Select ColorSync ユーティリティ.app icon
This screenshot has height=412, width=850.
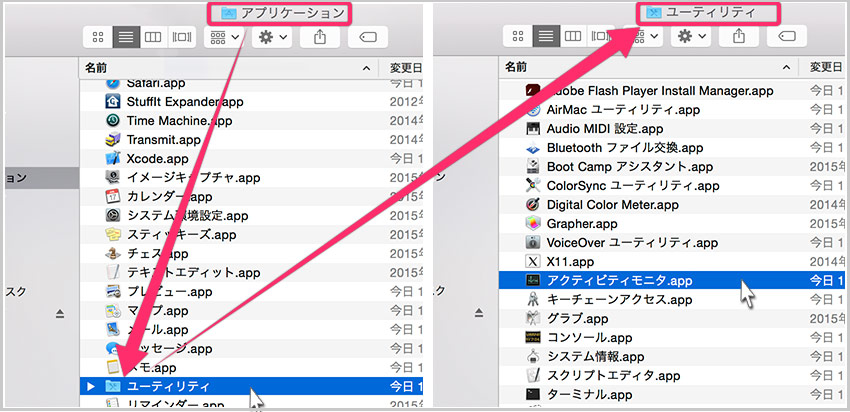click(x=533, y=185)
